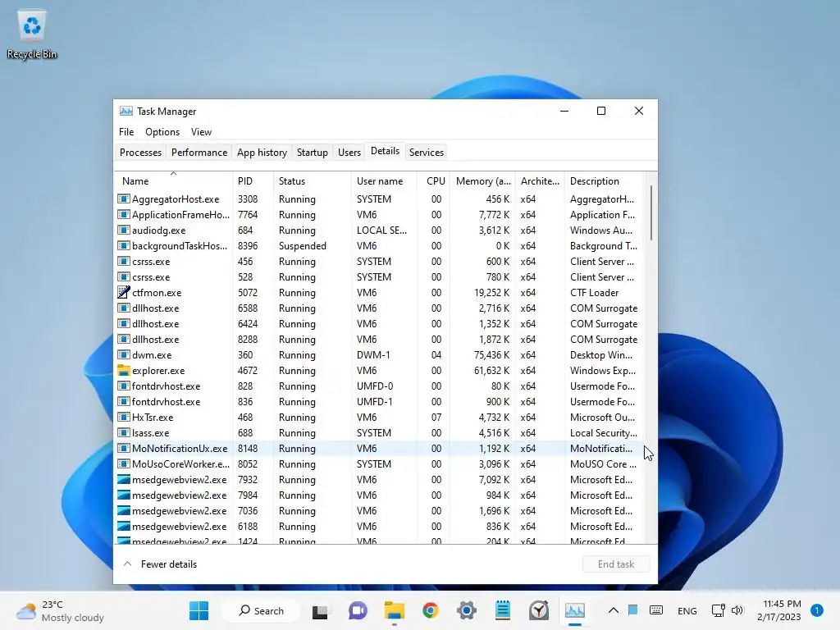
Task: Select the dllhost.exe row with PID 6424
Action: (379, 323)
